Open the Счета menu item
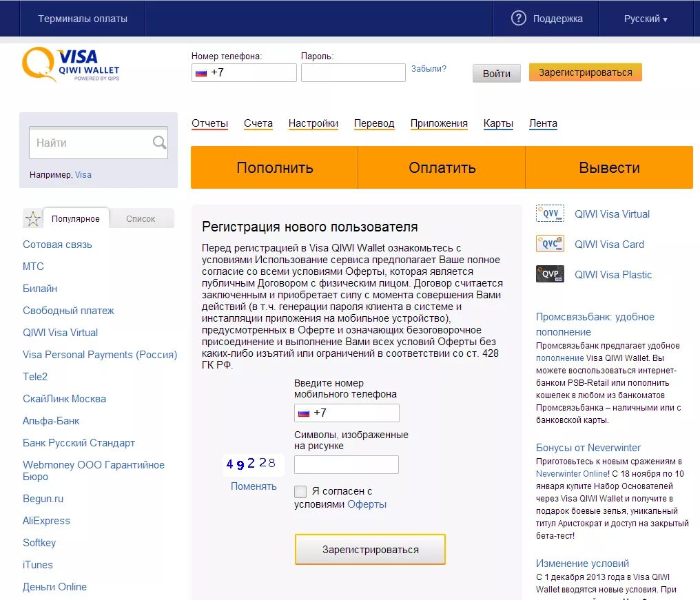The width and height of the screenshot is (700, 600). [258, 123]
